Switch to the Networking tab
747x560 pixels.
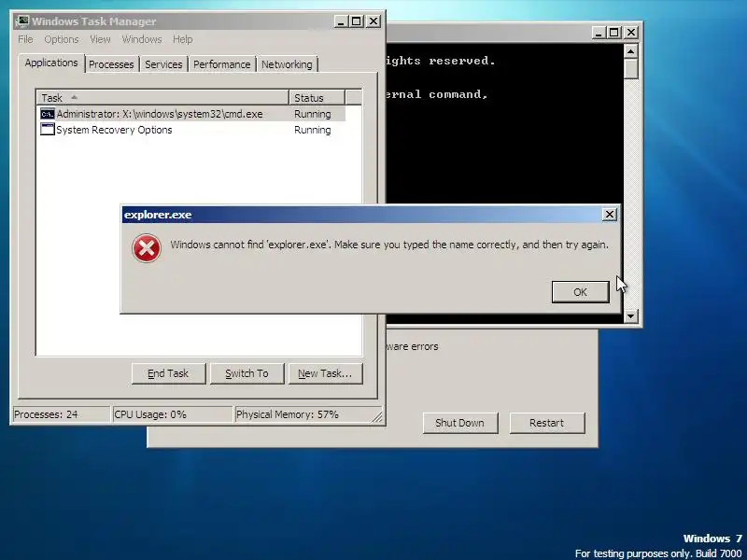(287, 64)
